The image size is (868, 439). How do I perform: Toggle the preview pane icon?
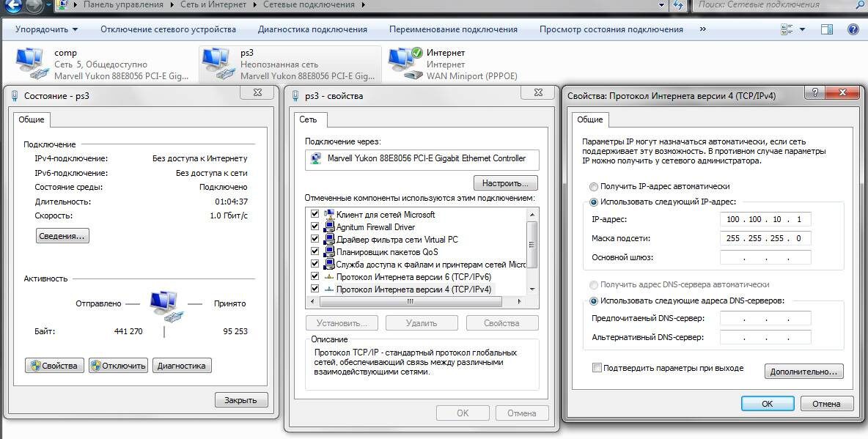827,30
